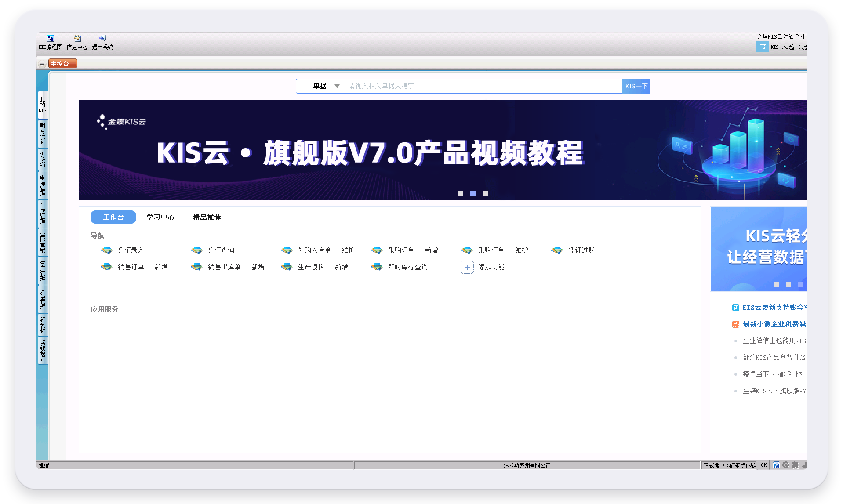The width and height of the screenshot is (843, 504).
Task: Select the third banner carousel dot
Action: pyautogui.click(x=485, y=194)
